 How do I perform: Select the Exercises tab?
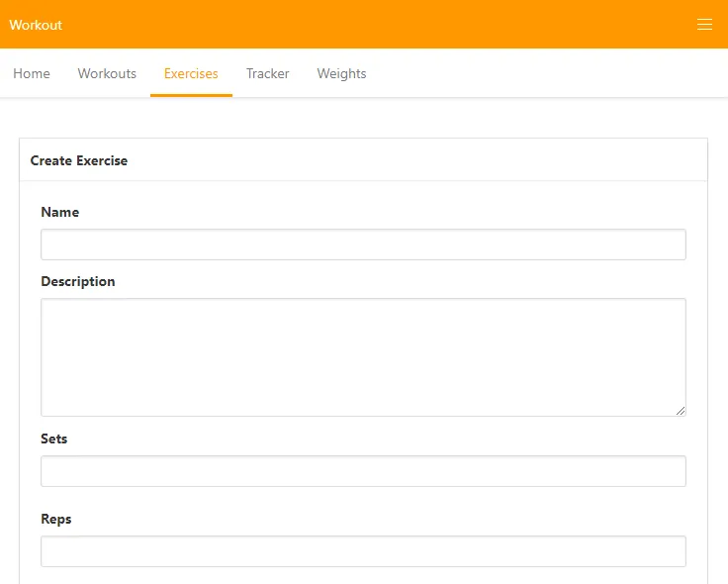click(191, 73)
